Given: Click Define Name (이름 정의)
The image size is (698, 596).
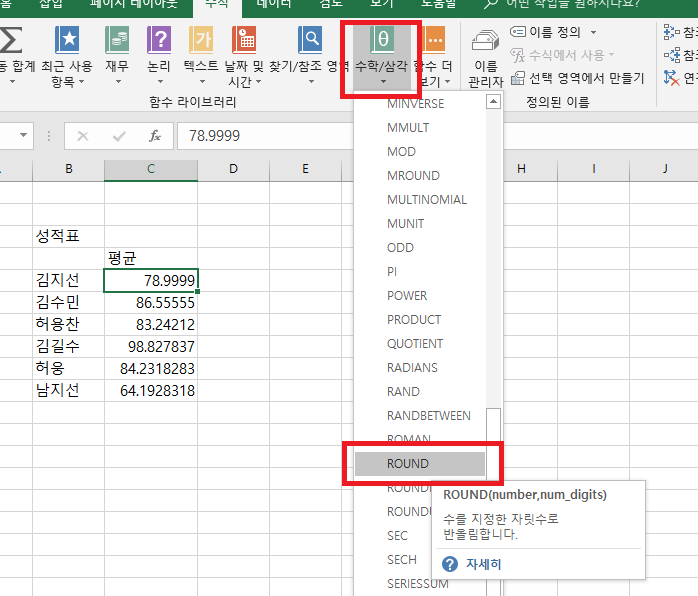Looking at the screenshot, I should (546, 32).
